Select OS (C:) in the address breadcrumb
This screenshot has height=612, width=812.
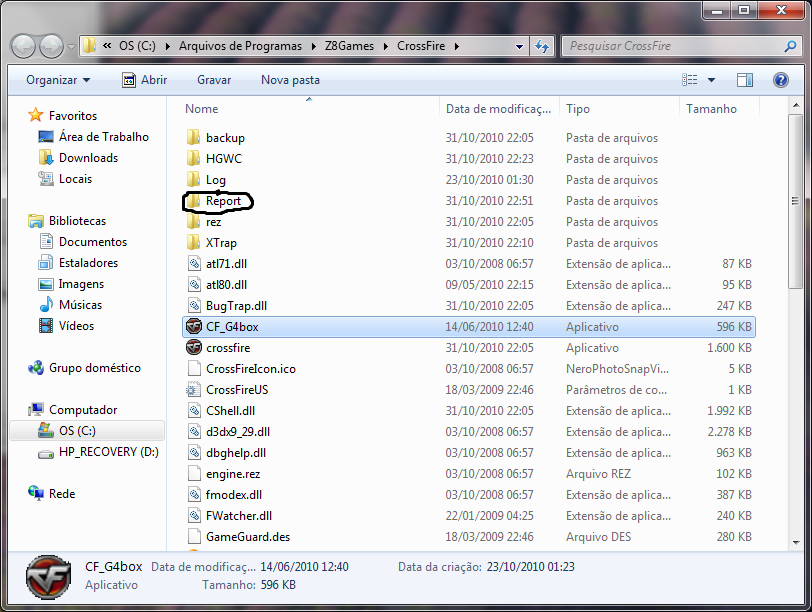pos(137,46)
